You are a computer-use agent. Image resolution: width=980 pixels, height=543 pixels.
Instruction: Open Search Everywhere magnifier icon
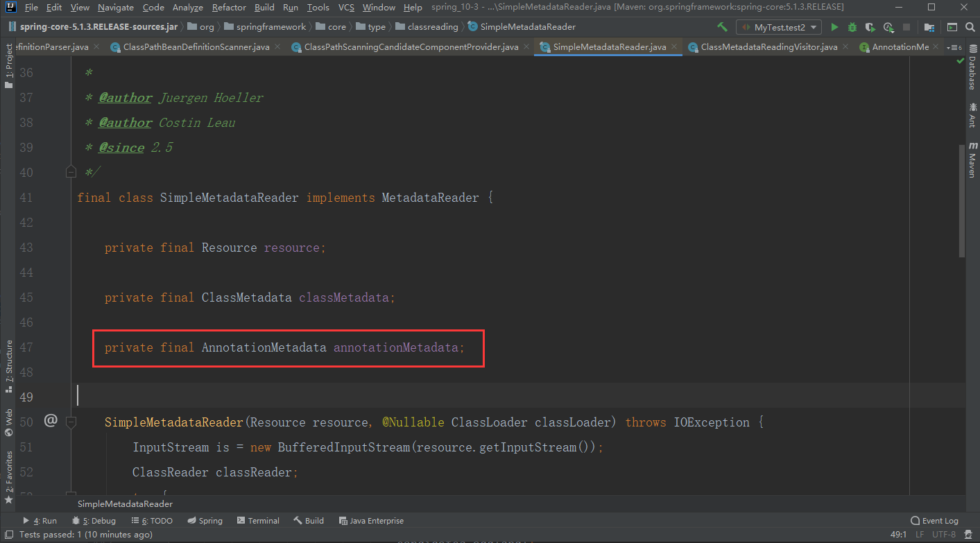(x=969, y=27)
